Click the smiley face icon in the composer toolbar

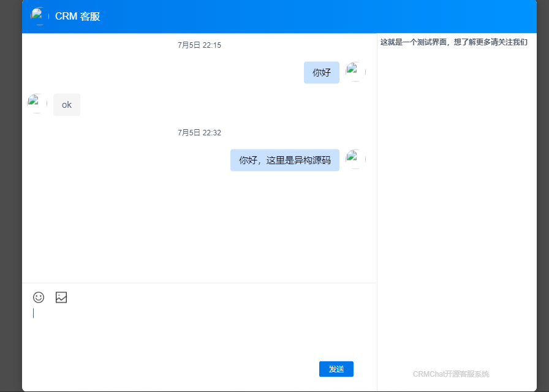[x=39, y=297]
